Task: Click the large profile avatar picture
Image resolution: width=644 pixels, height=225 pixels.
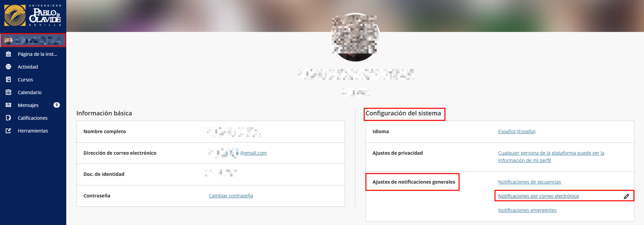Action: (x=355, y=37)
